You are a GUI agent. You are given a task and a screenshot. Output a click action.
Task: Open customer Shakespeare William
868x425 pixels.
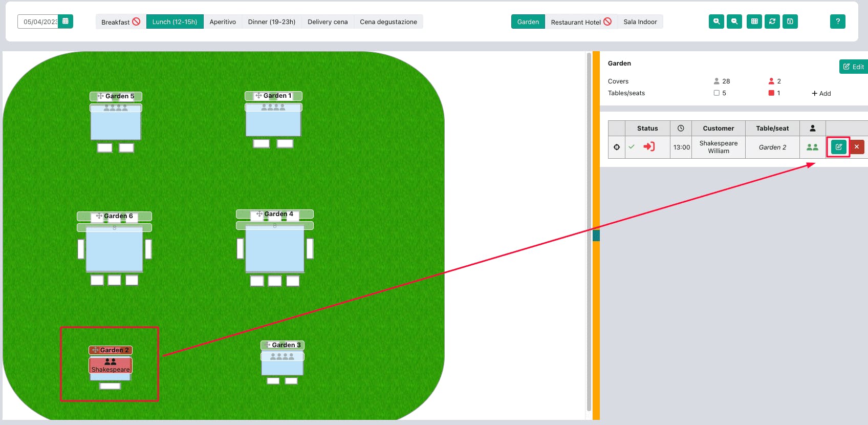click(719, 147)
